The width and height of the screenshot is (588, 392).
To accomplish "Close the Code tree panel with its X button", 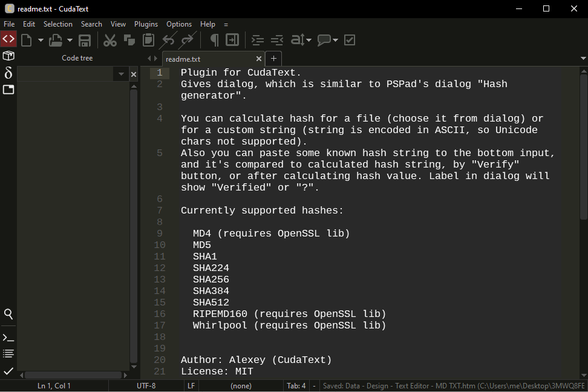I will pyautogui.click(x=134, y=73).
